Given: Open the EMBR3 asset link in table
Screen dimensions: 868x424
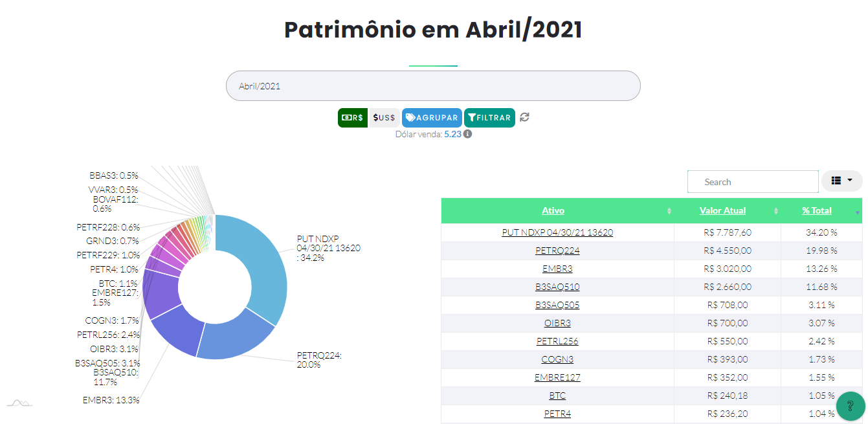Looking at the screenshot, I should tap(557, 268).
